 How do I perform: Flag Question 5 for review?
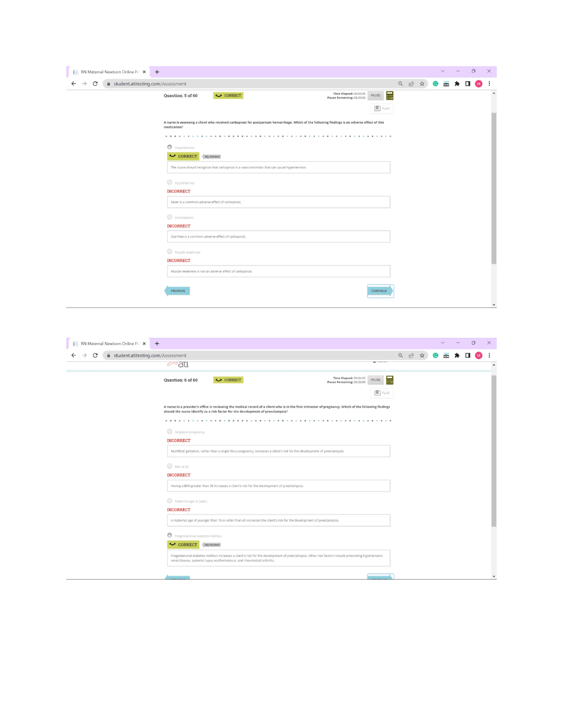click(382, 108)
